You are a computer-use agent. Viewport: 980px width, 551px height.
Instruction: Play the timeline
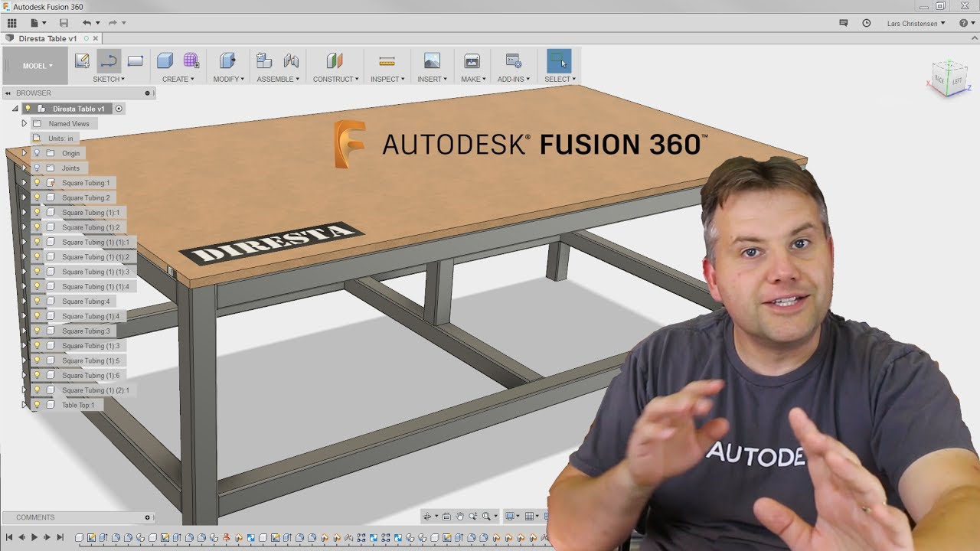34,538
